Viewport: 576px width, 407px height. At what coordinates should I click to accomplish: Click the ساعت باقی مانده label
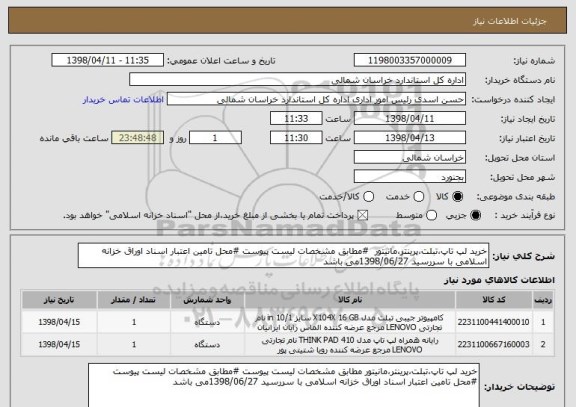74,138
